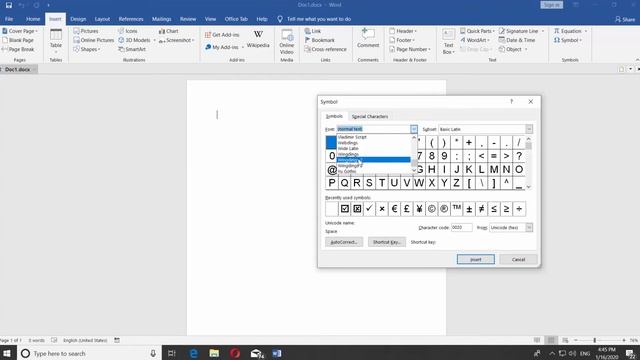Open the Subset dropdown in Symbol dialog
The width and height of the screenshot is (640, 360).
coord(529,129)
